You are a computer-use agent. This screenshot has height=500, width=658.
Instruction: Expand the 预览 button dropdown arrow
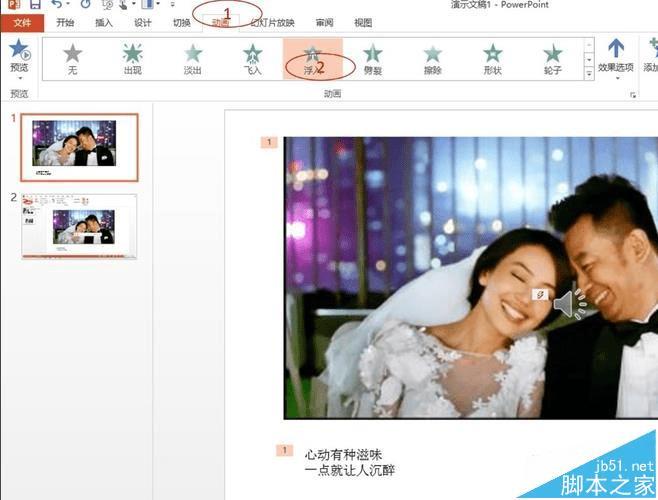tap(19, 78)
